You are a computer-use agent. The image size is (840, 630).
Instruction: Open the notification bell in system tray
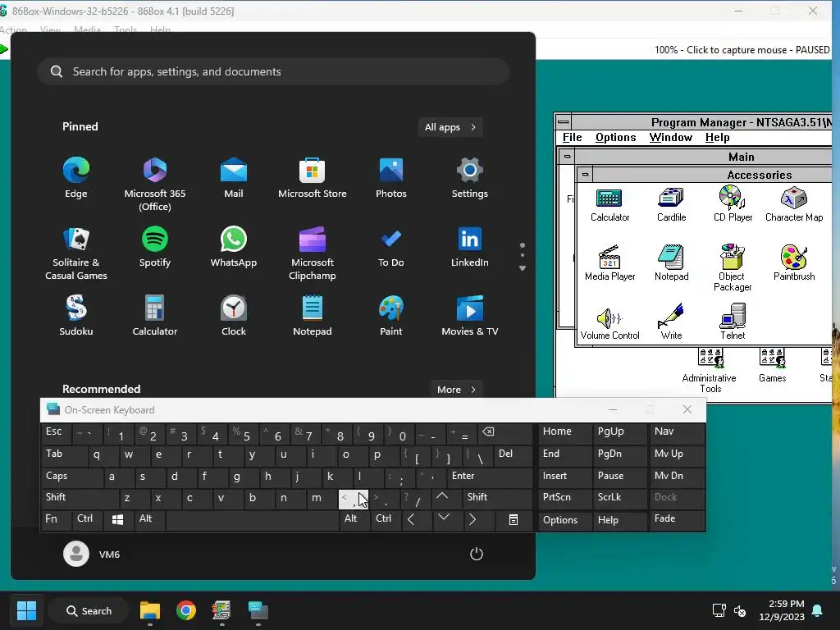click(818, 610)
